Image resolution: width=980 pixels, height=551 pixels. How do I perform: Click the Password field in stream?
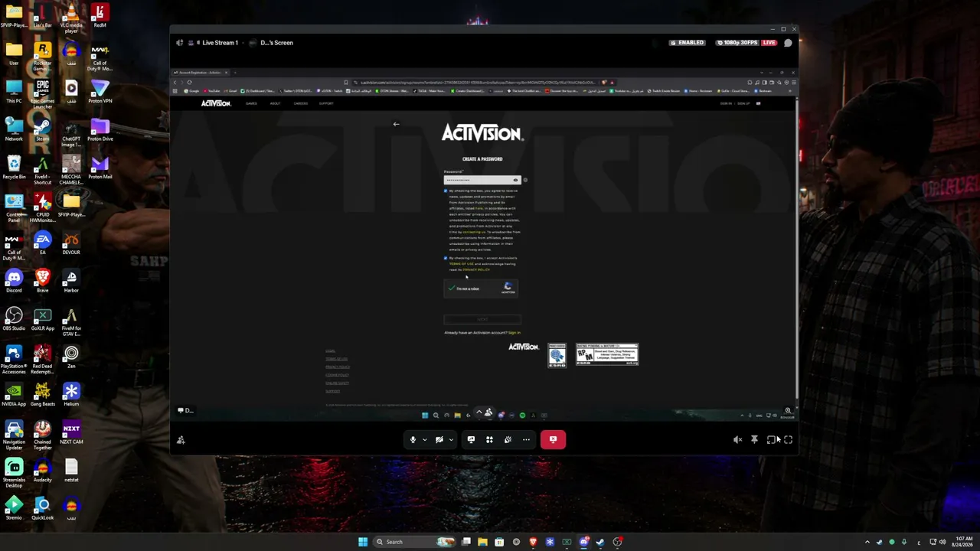481,180
